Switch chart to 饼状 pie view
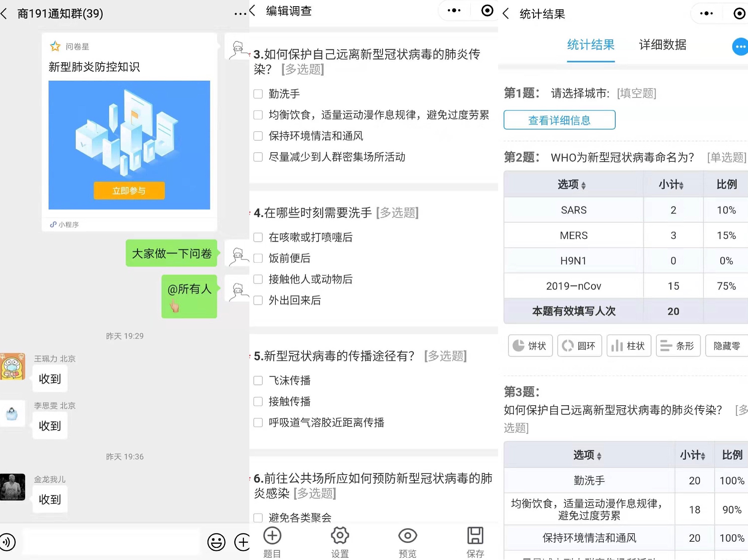Screen dimensions: 748x560 [x=530, y=345]
